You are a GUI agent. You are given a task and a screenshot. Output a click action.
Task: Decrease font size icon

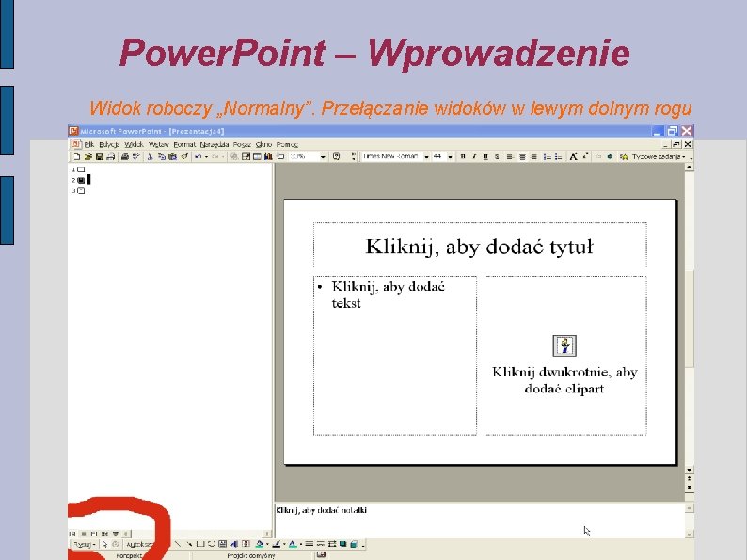pyautogui.click(x=585, y=156)
